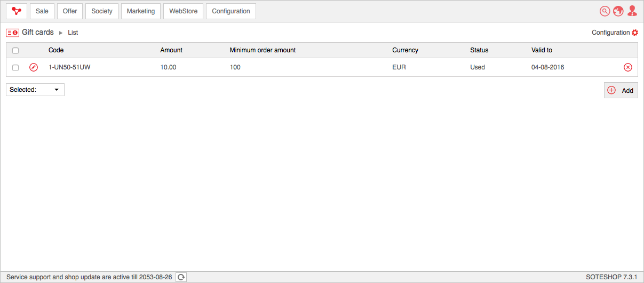Open the Selected dropdown
The image size is (644, 283).
pos(35,90)
